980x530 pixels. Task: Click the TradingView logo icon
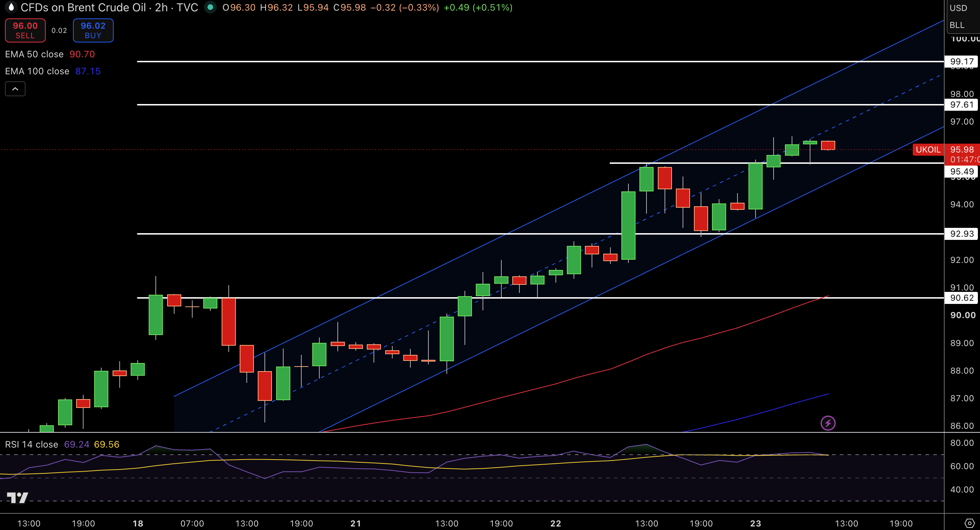(17, 497)
